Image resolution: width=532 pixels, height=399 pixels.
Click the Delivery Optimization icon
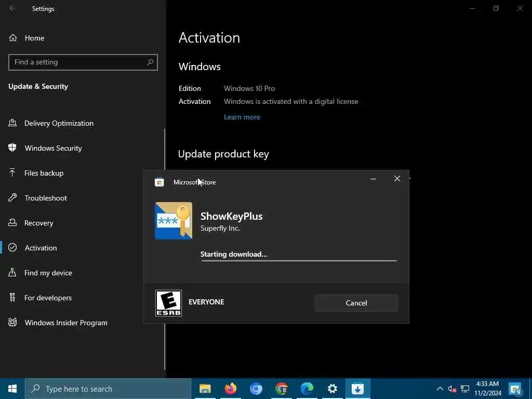pos(12,123)
